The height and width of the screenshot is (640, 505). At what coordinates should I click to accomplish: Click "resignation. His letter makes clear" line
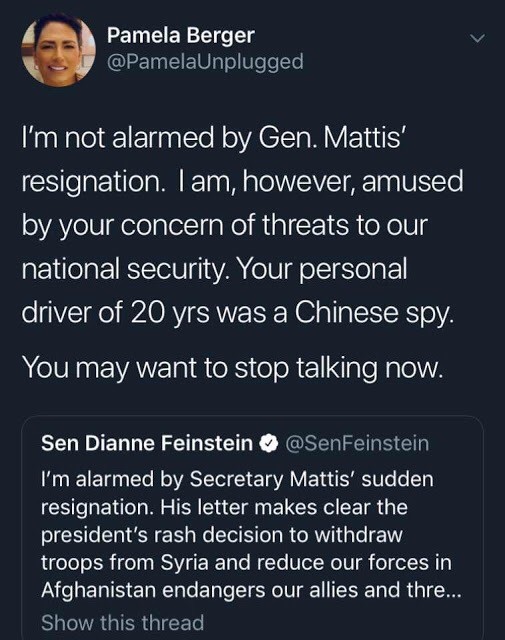coord(224,507)
